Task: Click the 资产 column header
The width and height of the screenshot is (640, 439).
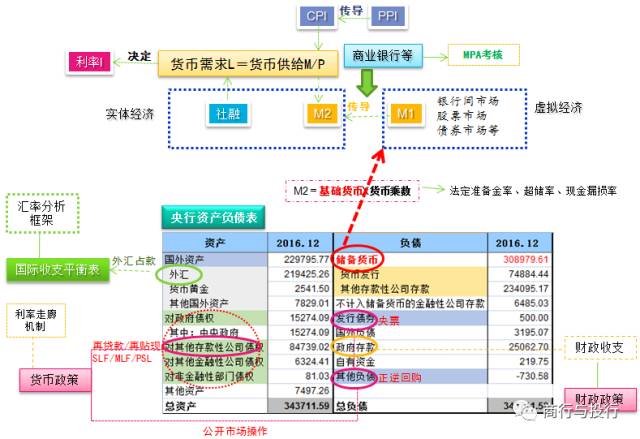Action: 215,243
